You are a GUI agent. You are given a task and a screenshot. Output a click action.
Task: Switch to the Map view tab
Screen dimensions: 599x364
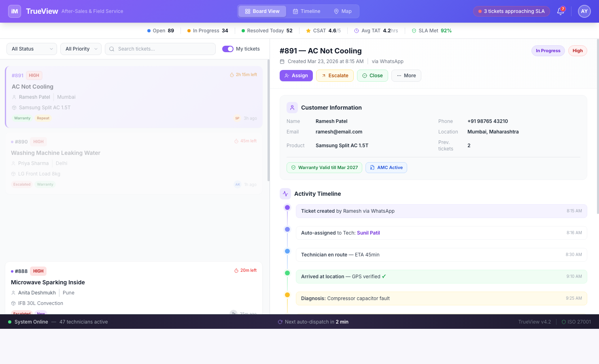(342, 11)
